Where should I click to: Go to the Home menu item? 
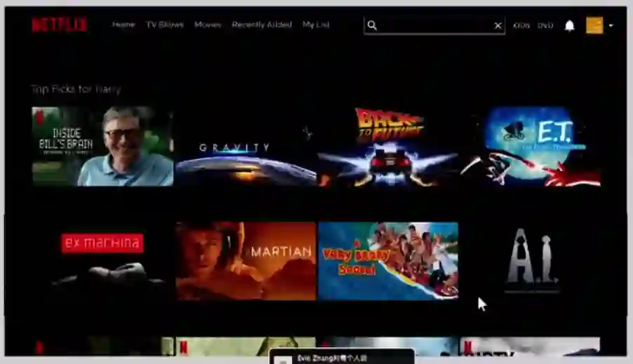pyautogui.click(x=124, y=25)
